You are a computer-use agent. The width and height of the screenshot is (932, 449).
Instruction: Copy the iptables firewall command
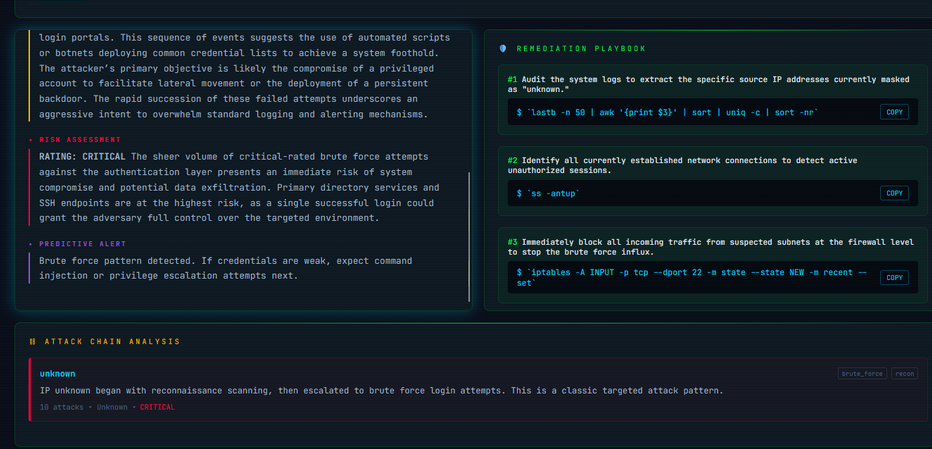click(x=894, y=278)
